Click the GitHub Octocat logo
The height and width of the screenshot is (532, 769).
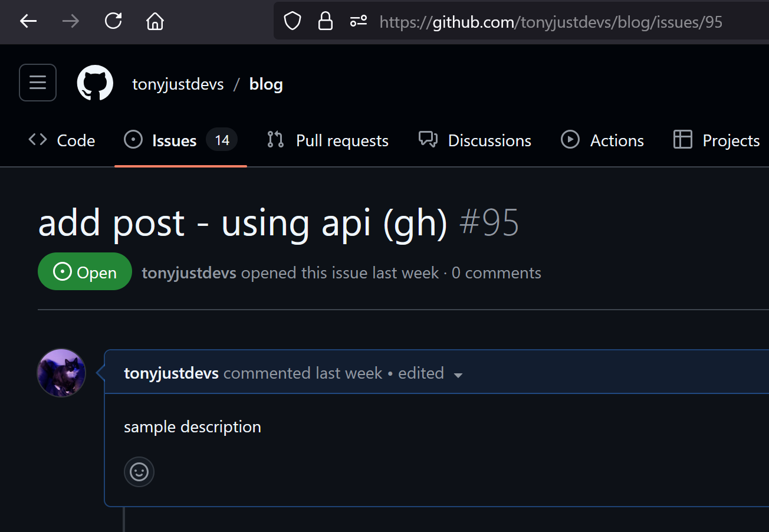click(95, 83)
